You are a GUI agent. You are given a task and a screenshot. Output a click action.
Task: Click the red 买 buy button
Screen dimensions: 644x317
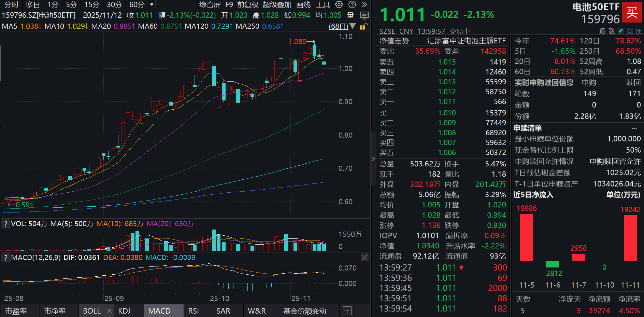click(x=632, y=12)
